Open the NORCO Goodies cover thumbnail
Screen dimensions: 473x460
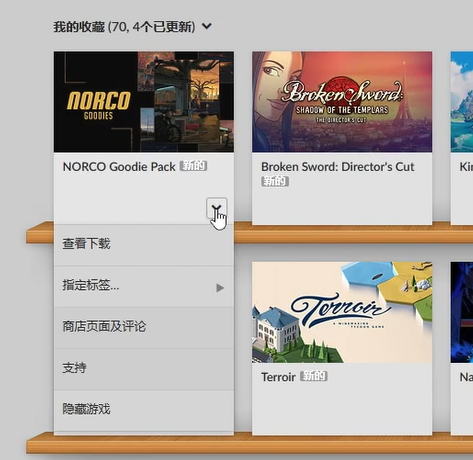click(x=144, y=102)
